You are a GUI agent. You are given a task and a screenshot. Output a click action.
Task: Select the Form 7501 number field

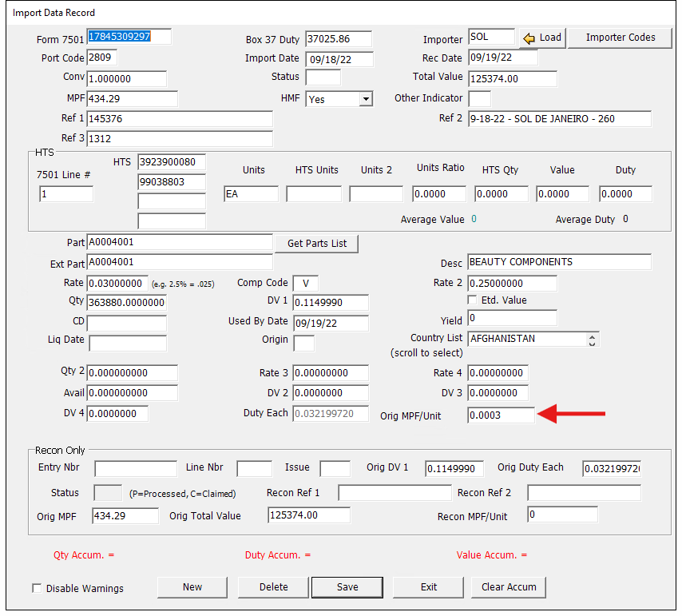pos(129,37)
